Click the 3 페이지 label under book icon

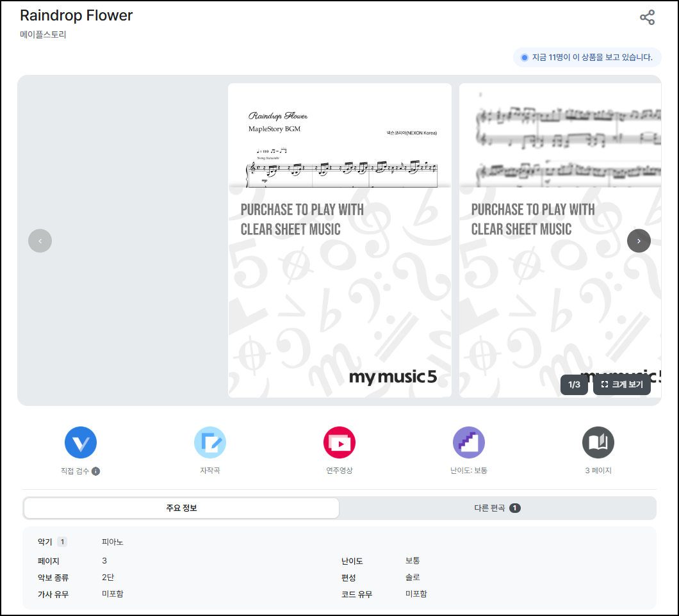pyautogui.click(x=598, y=471)
